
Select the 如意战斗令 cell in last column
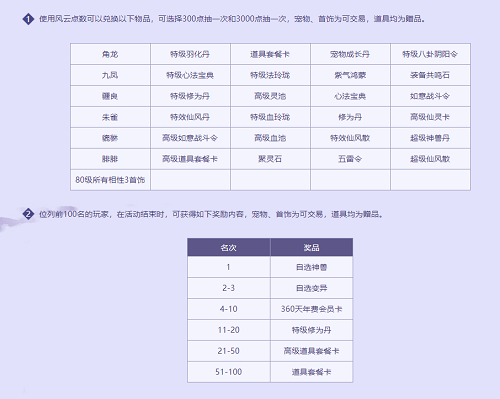point(430,96)
